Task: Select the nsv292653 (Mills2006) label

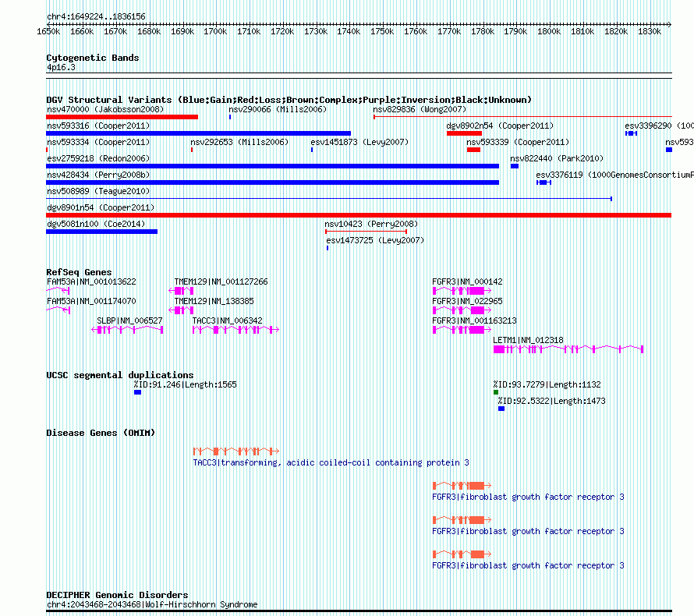Action: click(x=239, y=142)
